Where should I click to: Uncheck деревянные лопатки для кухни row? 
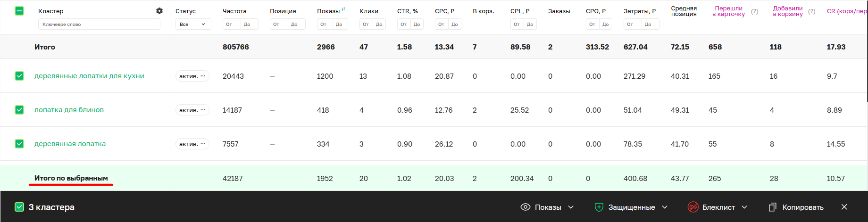pyautogui.click(x=19, y=76)
